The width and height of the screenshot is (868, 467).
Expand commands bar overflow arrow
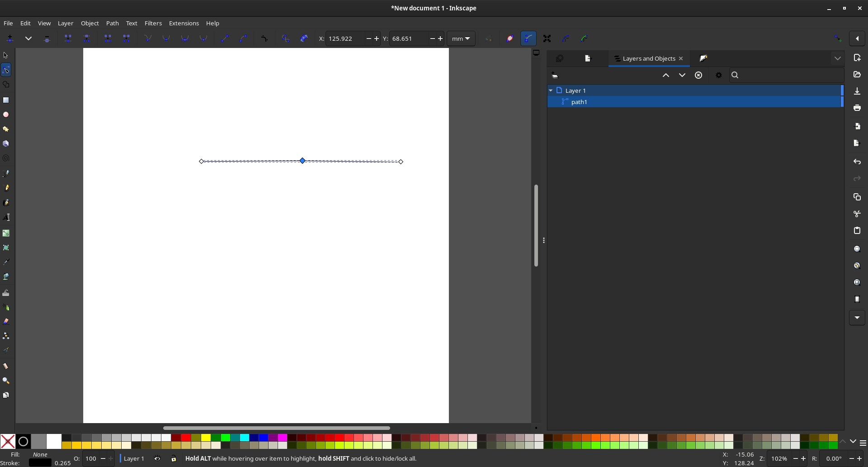(857, 318)
